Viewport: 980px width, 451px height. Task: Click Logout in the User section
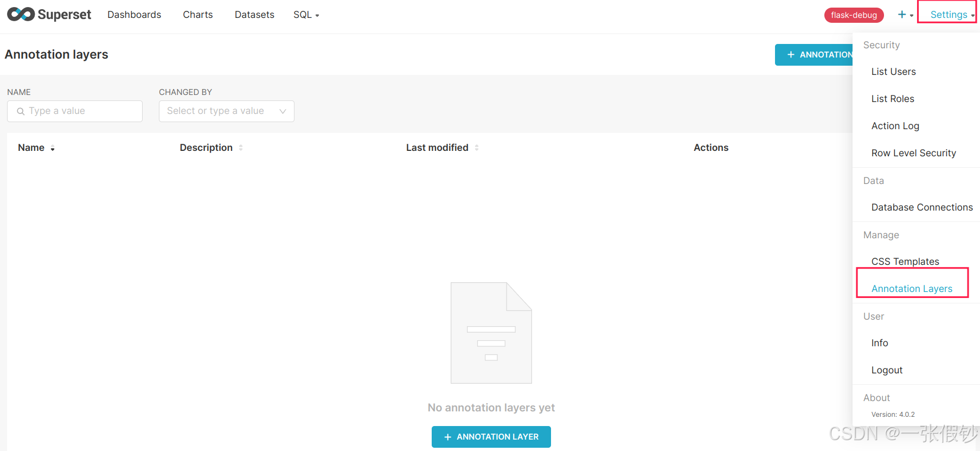pos(887,370)
